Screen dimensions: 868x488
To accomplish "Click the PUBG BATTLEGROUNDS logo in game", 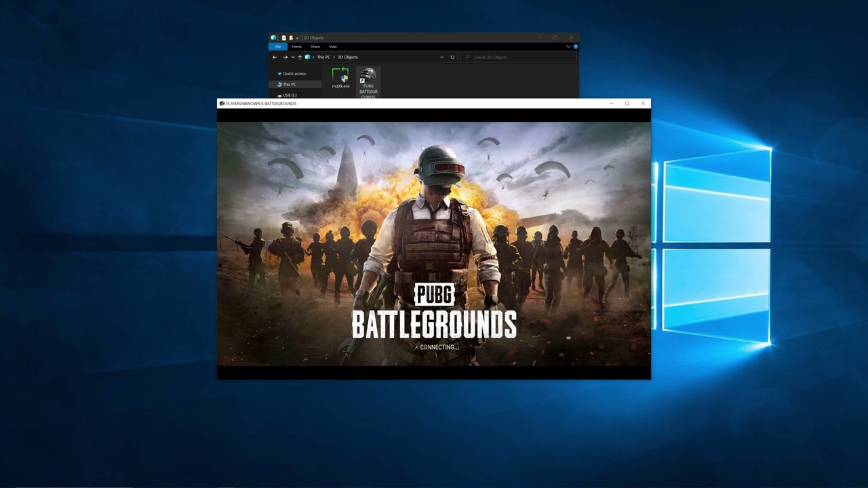I will [434, 311].
